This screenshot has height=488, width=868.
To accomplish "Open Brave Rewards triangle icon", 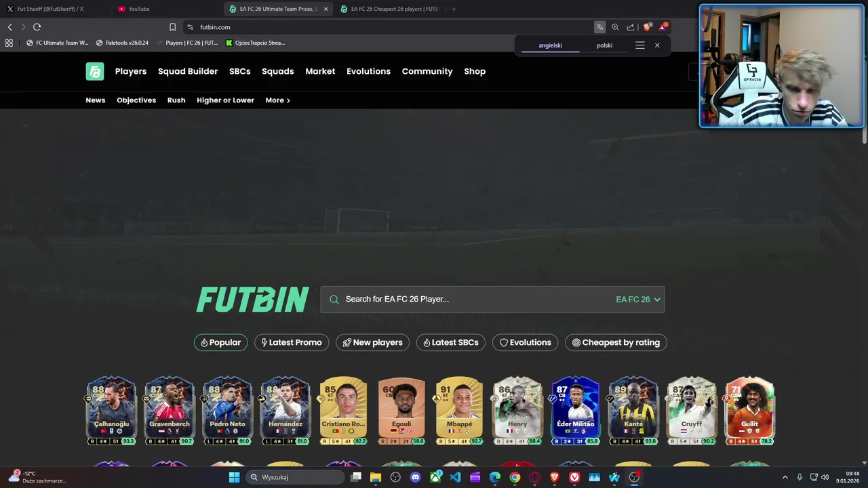I will click(663, 27).
